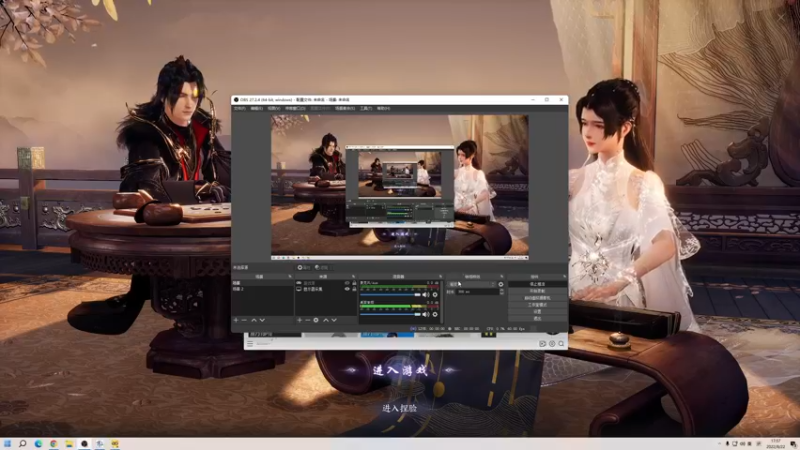Open source Filters button above the docks
Screen dimensions: 800x450
pyautogui.click(x=321, y=267)
